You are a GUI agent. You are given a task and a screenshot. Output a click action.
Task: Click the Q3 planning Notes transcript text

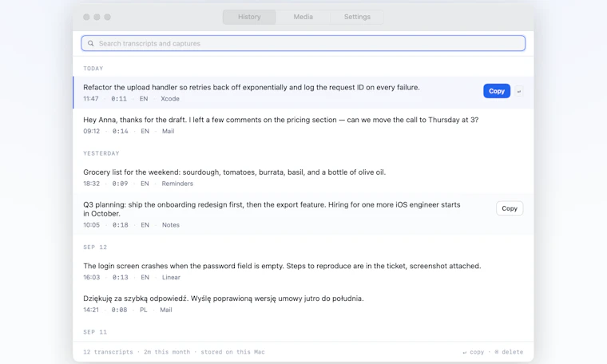272,209
